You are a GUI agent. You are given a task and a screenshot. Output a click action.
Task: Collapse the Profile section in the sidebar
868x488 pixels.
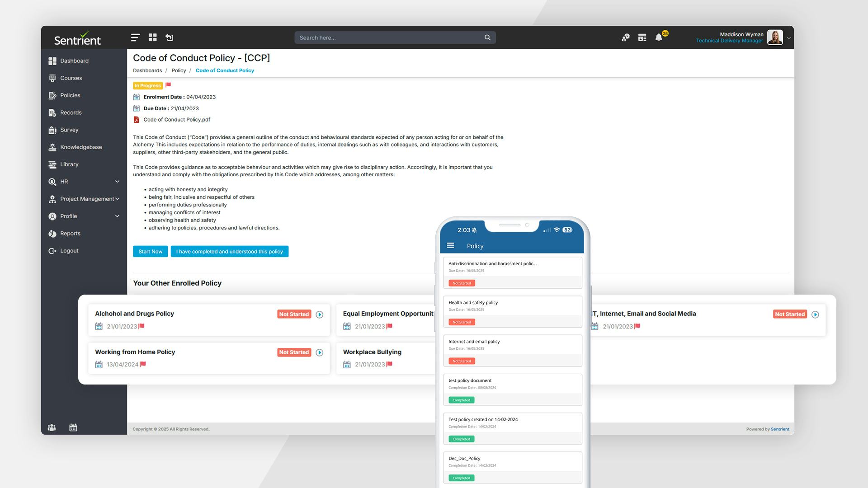click(117, 216)
